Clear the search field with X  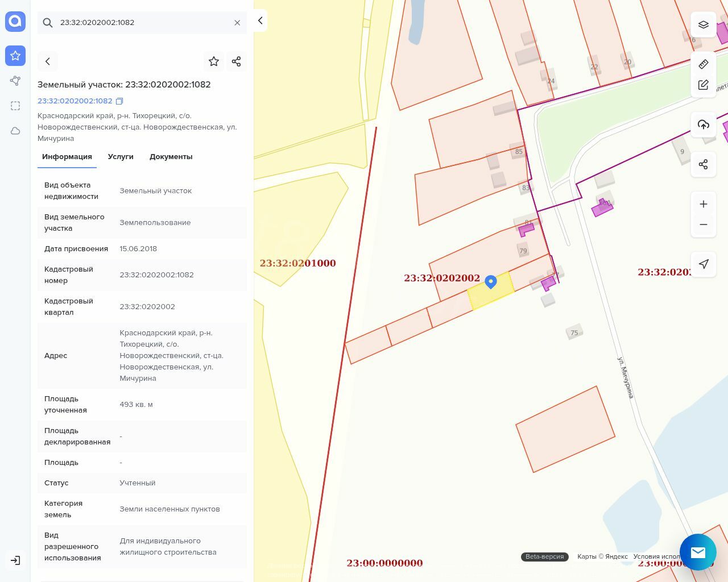tap(237, 23)
